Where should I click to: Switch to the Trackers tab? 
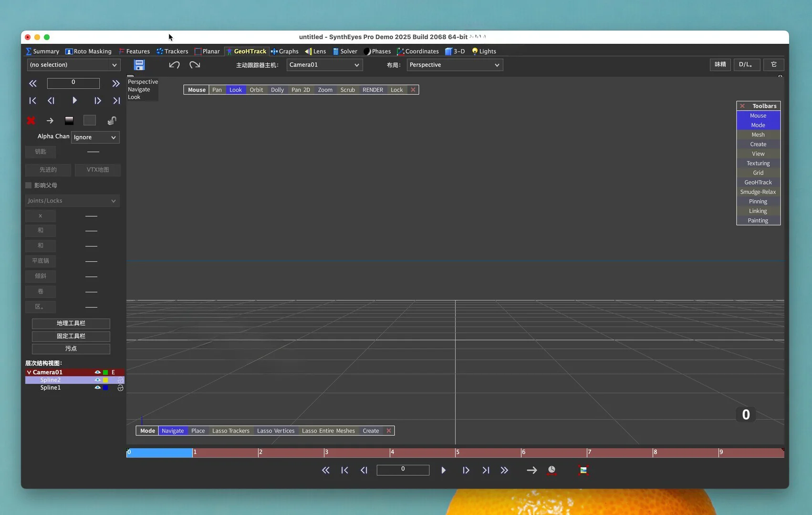(172, 51)
